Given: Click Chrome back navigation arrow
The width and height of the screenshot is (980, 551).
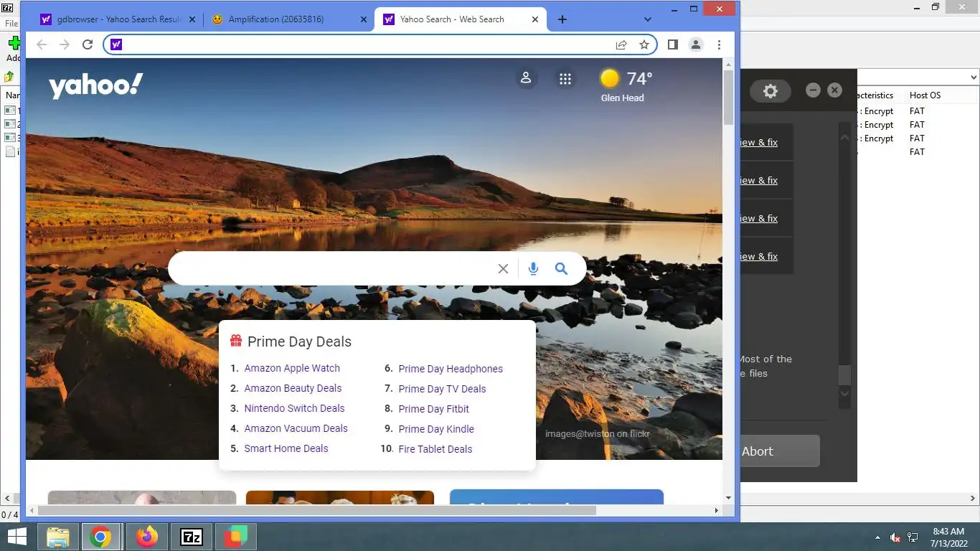Looking at the screenshot, I should [42, 44].
